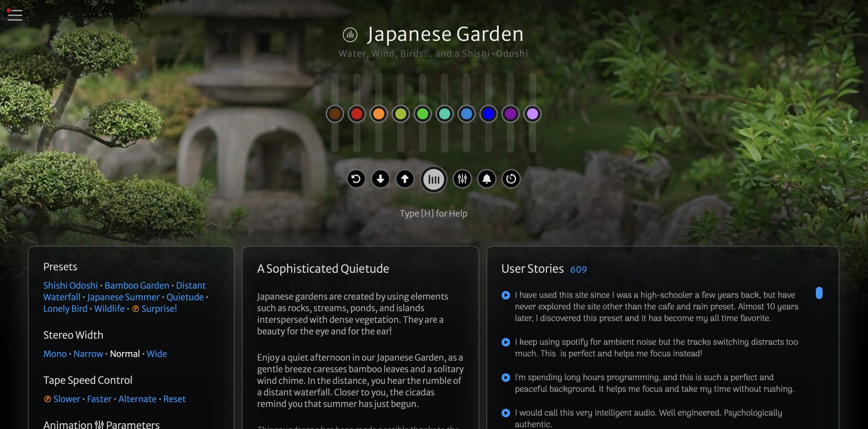Click the Presets heading
The height and width of the screenshot is (429, 868).
[x=60, y=267]
